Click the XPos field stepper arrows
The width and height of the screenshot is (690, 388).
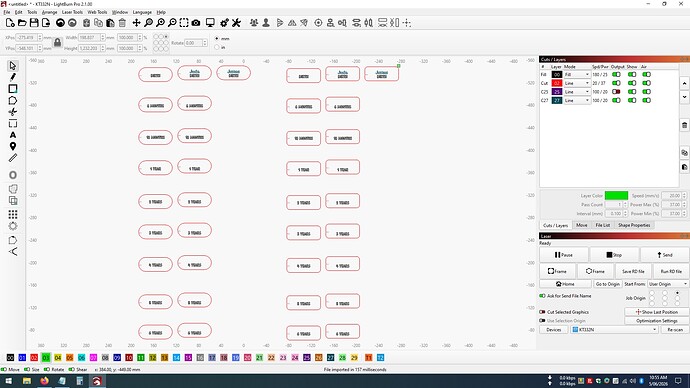coord(40,38)
